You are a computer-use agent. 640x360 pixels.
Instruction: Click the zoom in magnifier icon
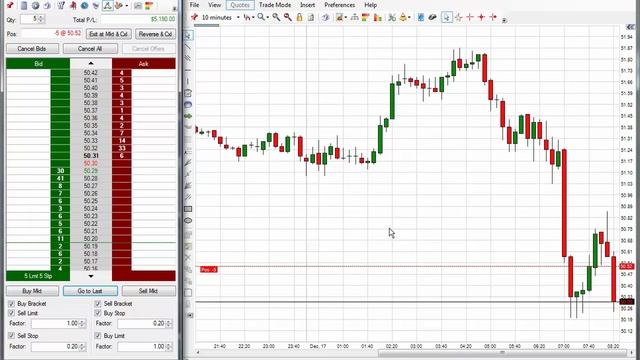point(276,17)
